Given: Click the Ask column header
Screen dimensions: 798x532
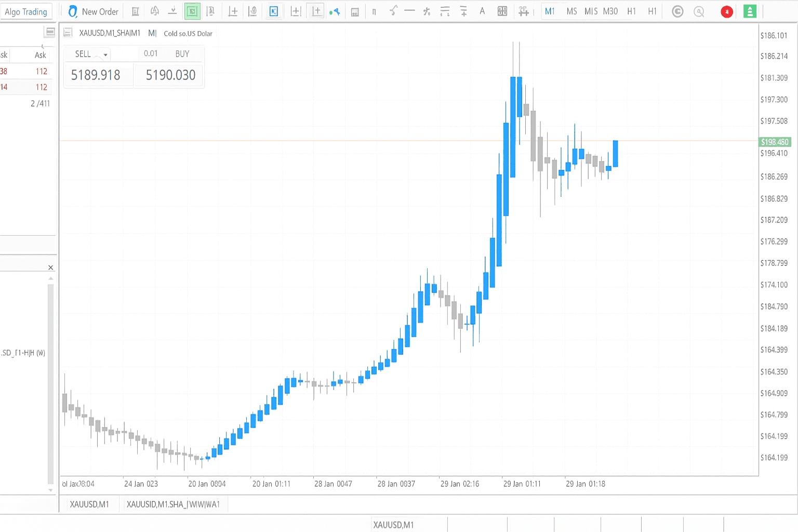Looking at the screenshot, I should coord(41,55).
